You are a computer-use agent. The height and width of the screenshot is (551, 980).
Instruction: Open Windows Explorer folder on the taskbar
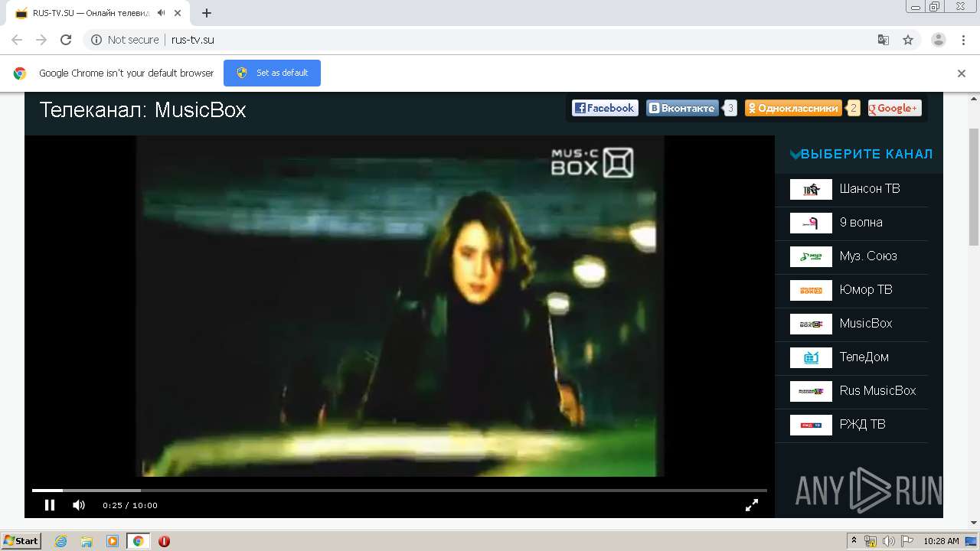[x=87, y=541]
